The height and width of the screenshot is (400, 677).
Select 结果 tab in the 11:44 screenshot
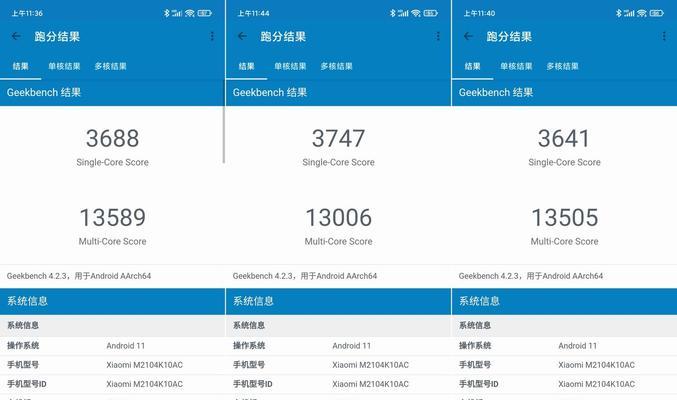click(x=247, y=66)
